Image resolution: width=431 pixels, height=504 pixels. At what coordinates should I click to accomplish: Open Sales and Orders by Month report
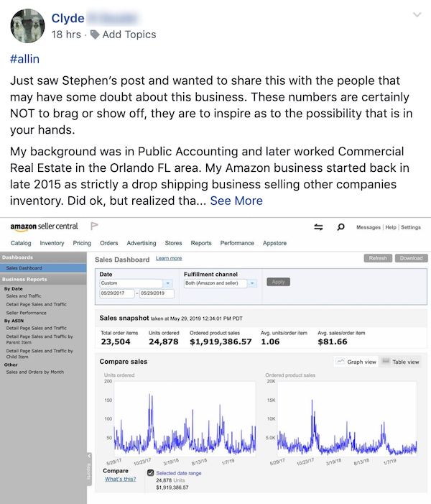point(34,372)
